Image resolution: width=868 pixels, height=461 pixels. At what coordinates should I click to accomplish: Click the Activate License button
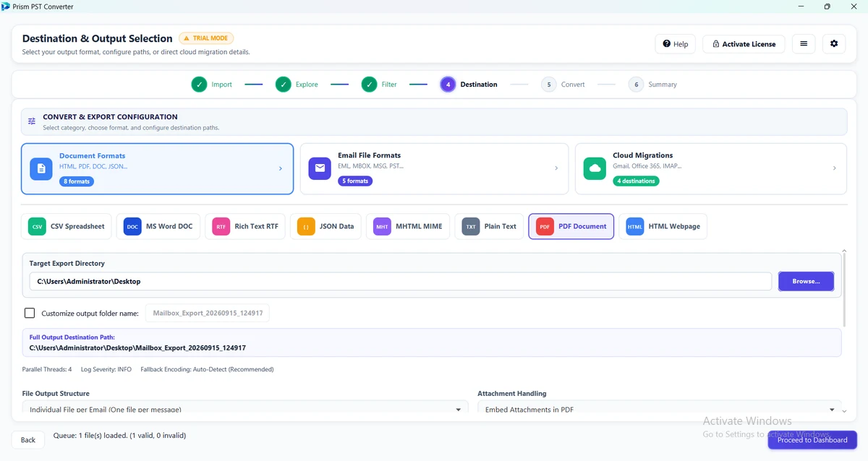point(744,44)
